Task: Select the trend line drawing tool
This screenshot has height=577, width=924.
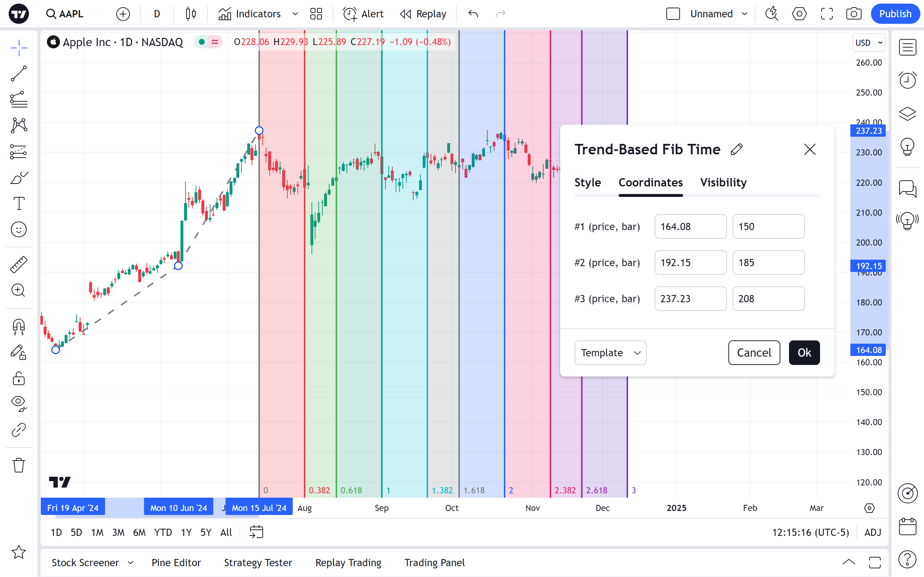Action: (18, 74)
